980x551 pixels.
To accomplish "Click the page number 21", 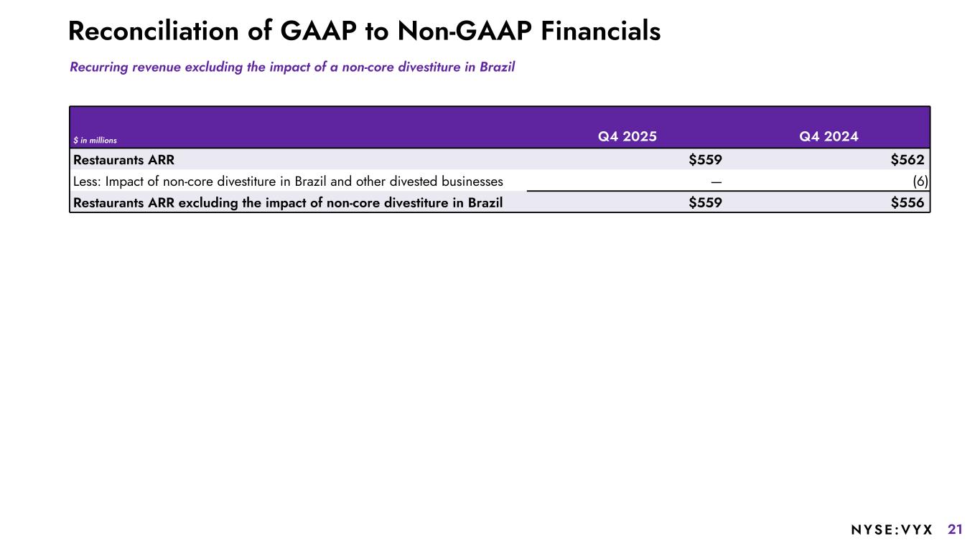I will 955,529.
